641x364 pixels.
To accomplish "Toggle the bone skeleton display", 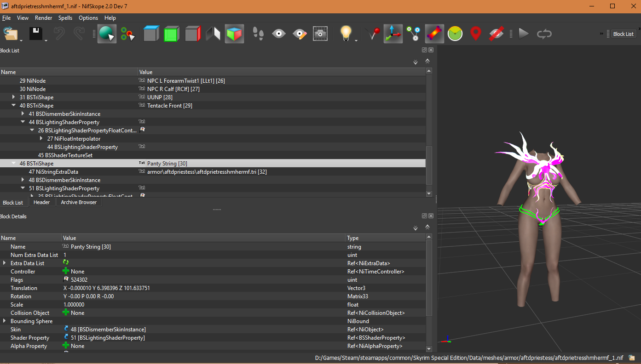I will pyautogui.click(x=434, y=34).
